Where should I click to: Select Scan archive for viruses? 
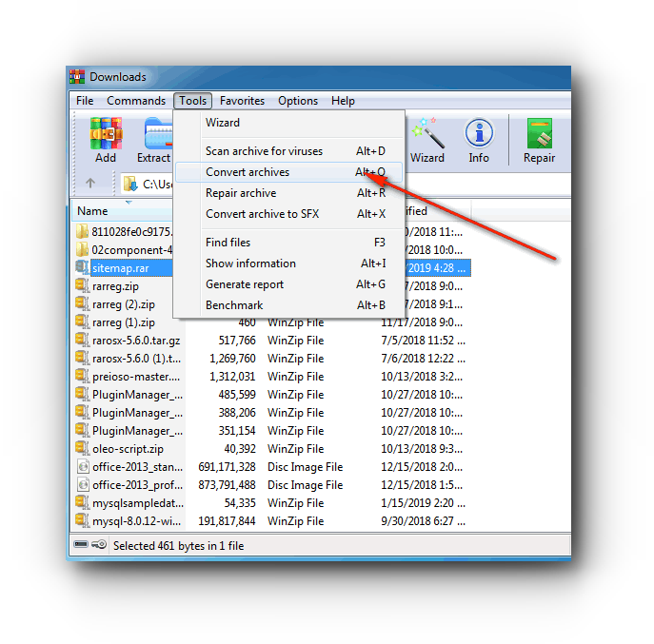(x=288, y=151)
